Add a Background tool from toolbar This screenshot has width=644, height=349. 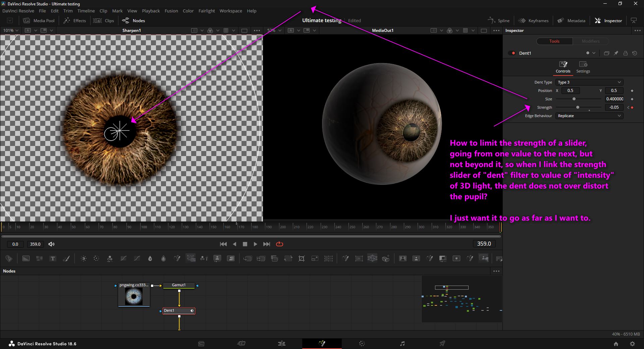point(26,258)
